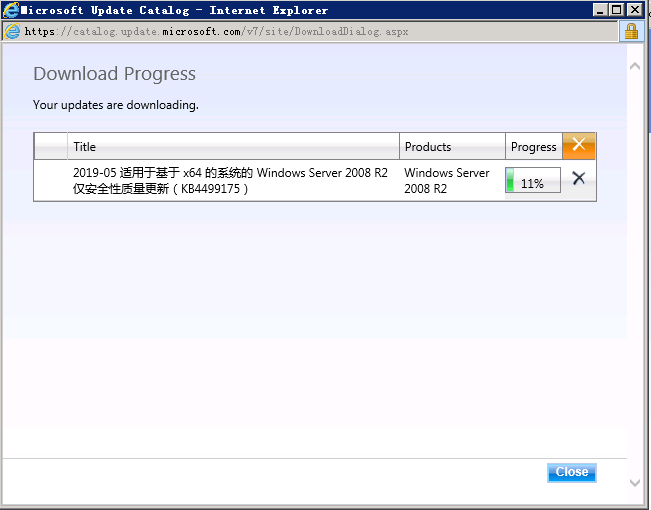Click the blank first column header cell

(51, 147)
